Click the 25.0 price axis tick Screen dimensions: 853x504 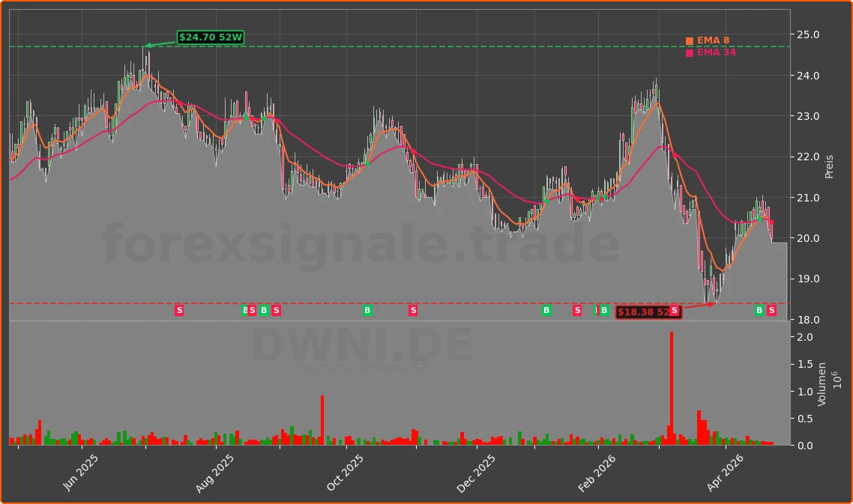(808, 34)
